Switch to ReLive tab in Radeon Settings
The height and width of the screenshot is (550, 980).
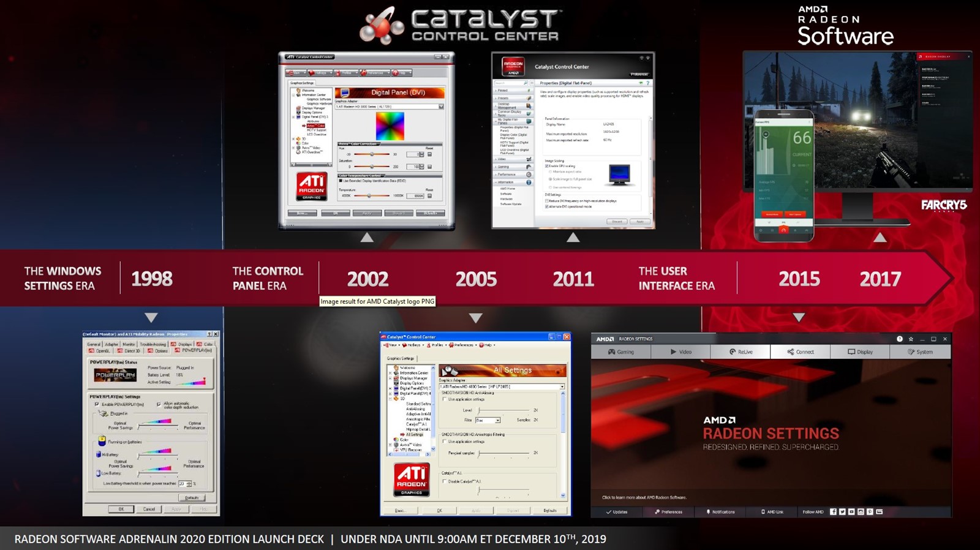741,352
